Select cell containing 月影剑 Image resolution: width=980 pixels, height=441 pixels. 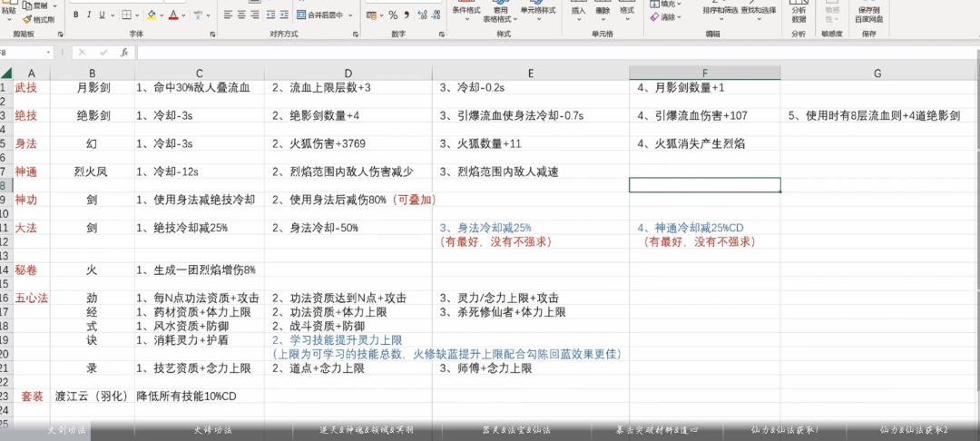93,88
